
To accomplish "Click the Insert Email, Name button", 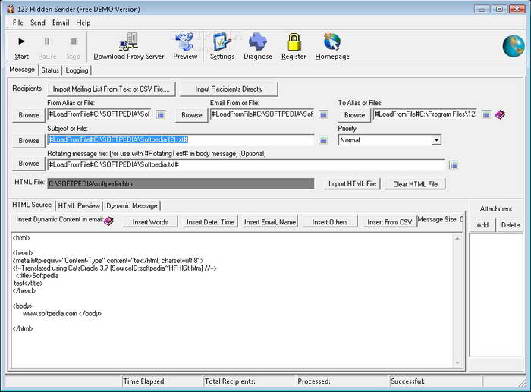I will [270, 222].
